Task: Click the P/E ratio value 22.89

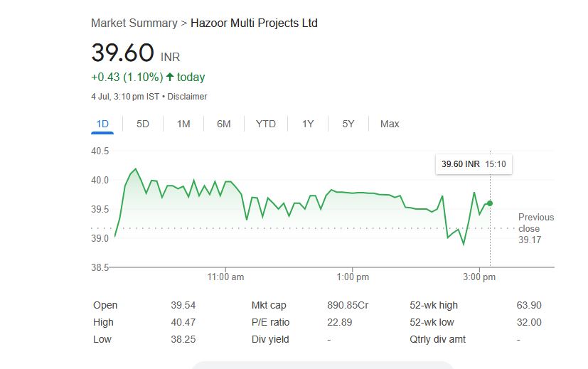Action: pyautogui.click(x=339, y=322)
